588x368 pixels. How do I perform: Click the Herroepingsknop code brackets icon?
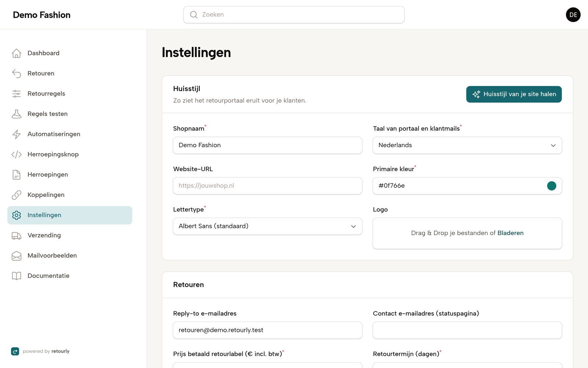point(17,155)
